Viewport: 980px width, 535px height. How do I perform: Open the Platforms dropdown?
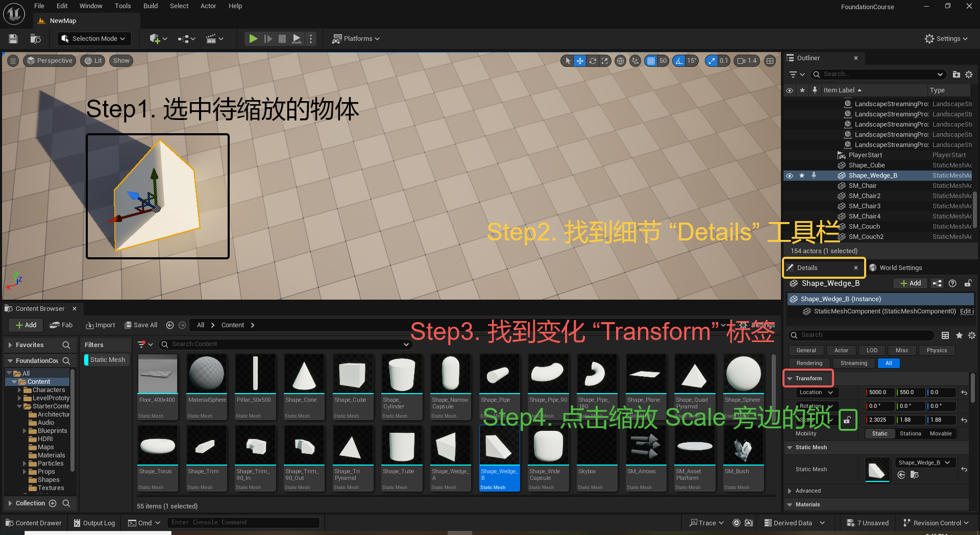(x=356, y=39)
